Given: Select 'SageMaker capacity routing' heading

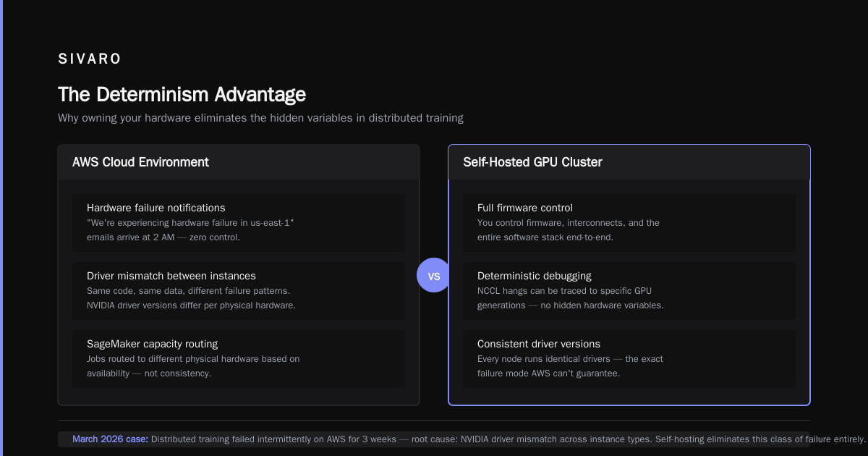Looking at the screenshot, I should tap(152, 344).
